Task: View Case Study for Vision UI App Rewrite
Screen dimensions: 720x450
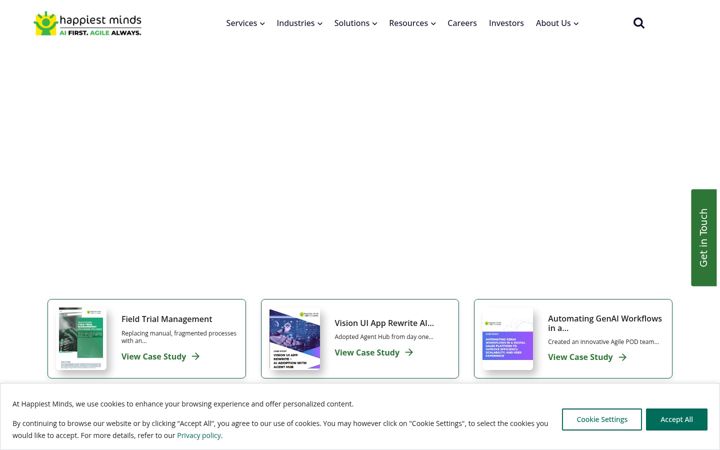Action: 367,352
